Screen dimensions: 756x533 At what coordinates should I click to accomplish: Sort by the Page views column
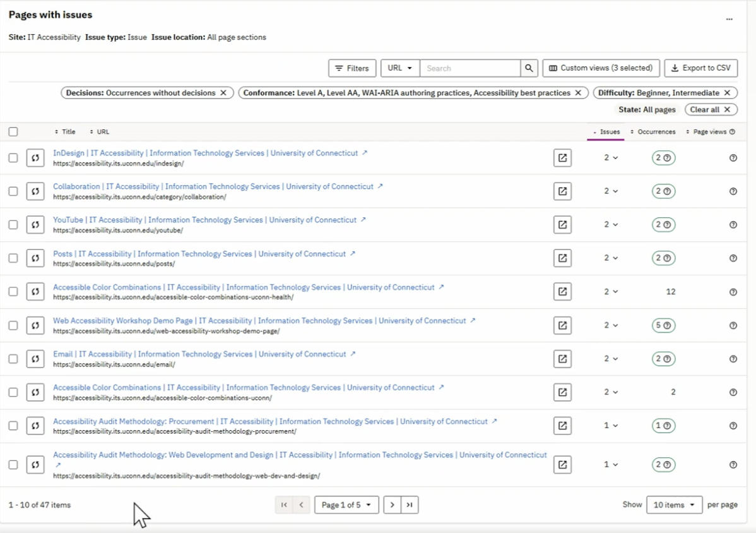[x=706, y=132]
